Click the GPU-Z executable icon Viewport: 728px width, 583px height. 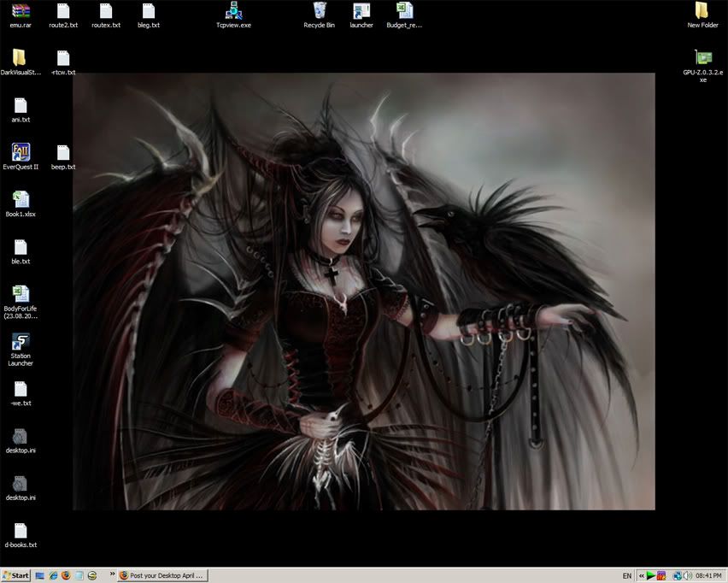pos(703,58)
